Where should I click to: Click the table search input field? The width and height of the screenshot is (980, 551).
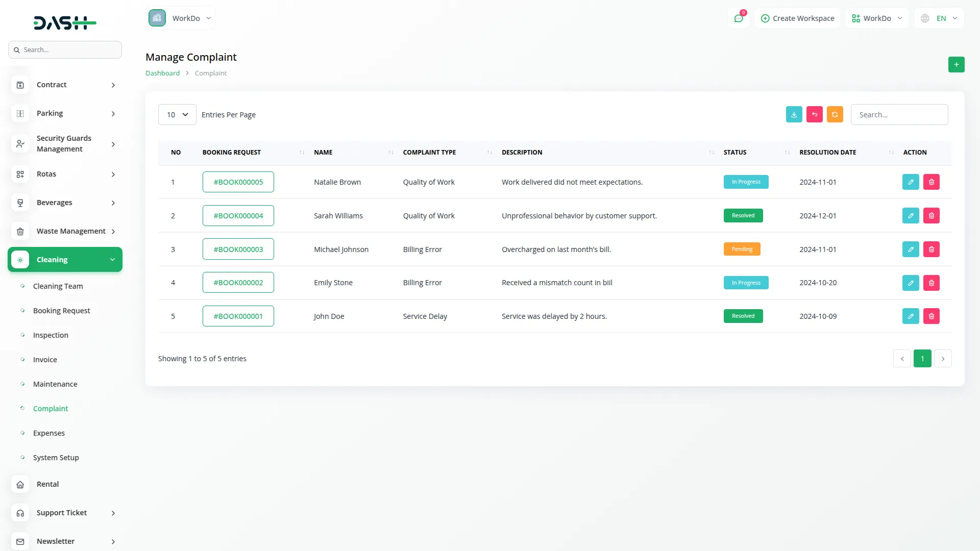coord(899,115)
